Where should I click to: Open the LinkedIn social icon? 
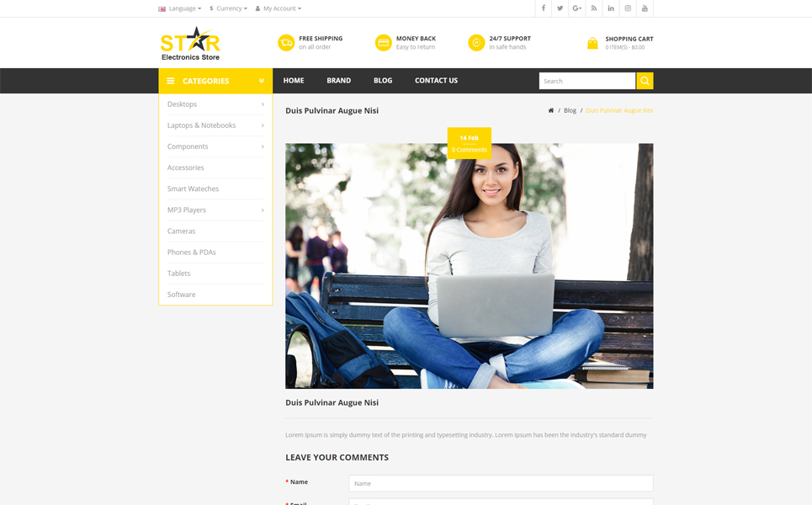611,8
